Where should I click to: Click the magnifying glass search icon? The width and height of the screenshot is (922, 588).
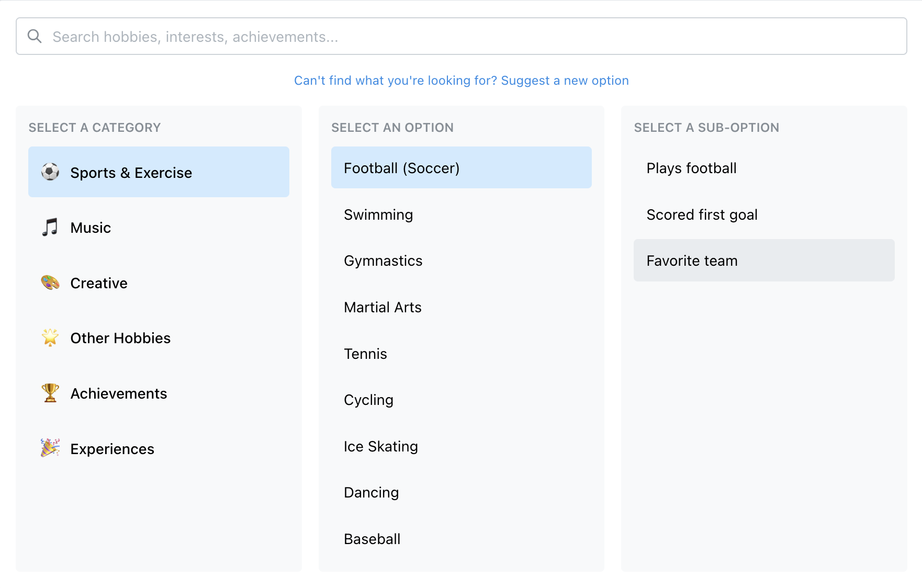pos(35,36)
